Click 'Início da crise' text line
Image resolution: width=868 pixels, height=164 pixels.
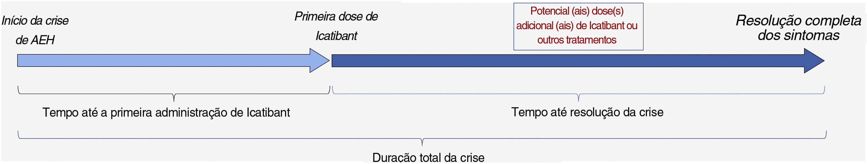[35, 21]
